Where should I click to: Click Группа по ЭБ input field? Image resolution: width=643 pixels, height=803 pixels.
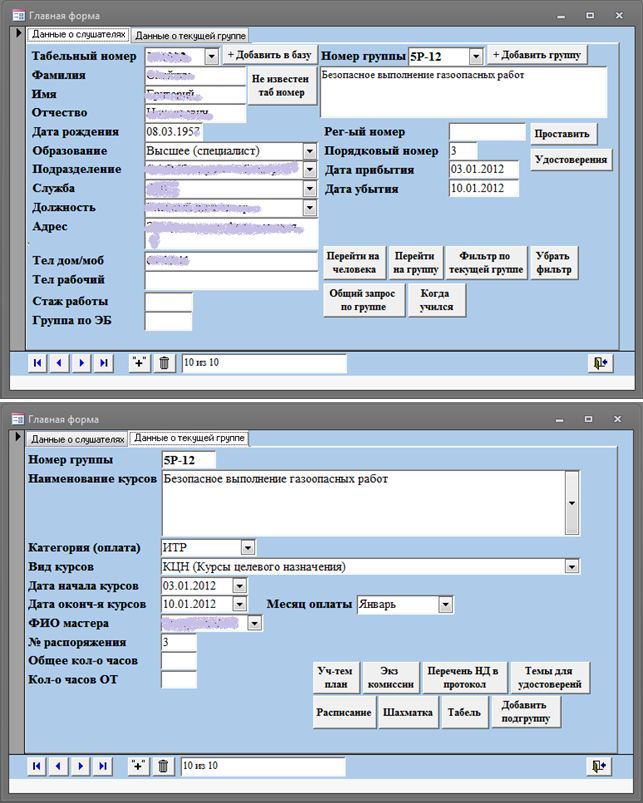(x=168, y=321)
